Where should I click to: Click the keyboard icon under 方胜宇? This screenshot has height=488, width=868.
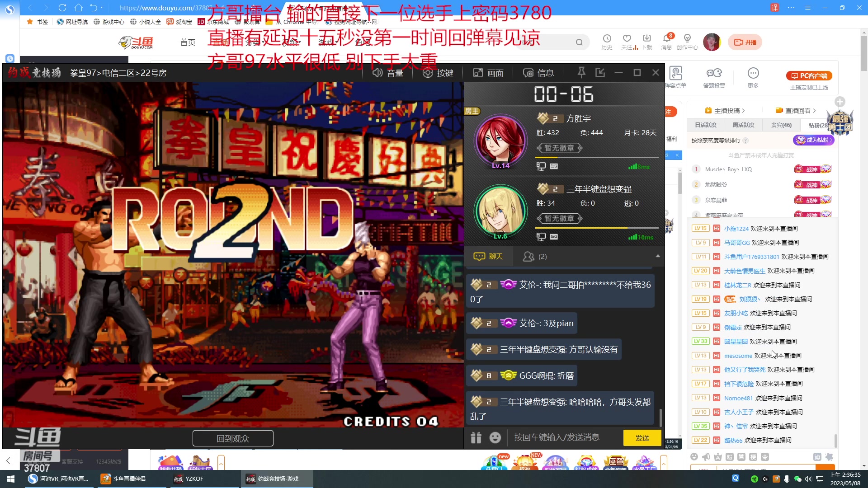[x=554, y=166]
